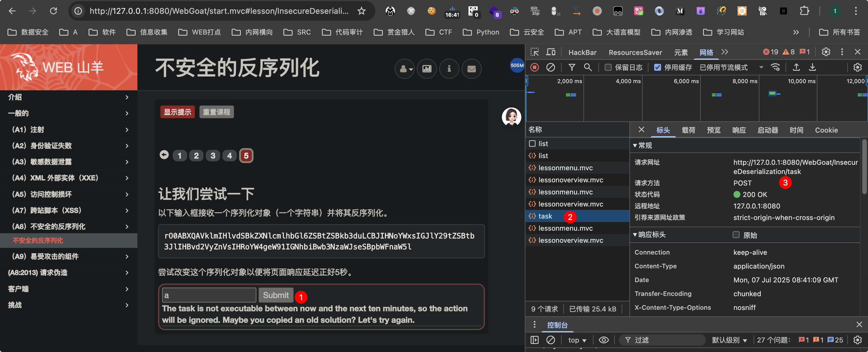Open the default log levels dropdown

(x=729, y=340)
